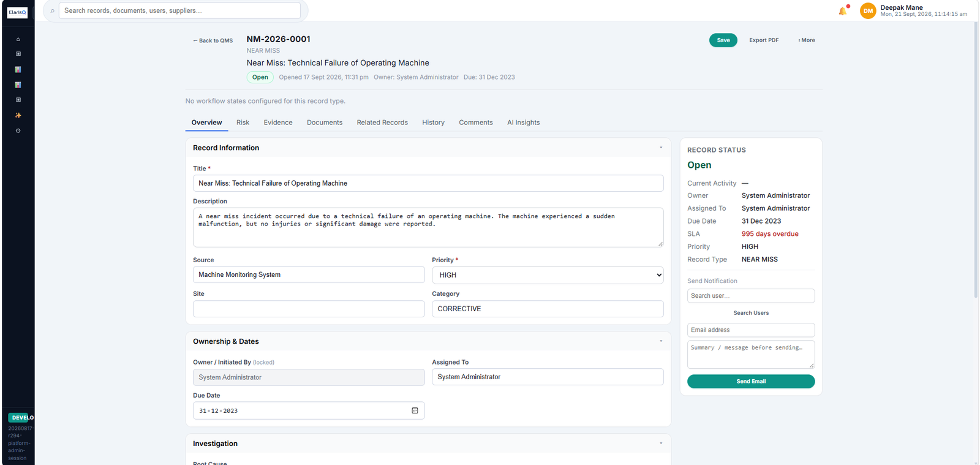This screenshot has height=465, width=980.
Task: Switch to the Evidence tab
Action: pos(278,123)
